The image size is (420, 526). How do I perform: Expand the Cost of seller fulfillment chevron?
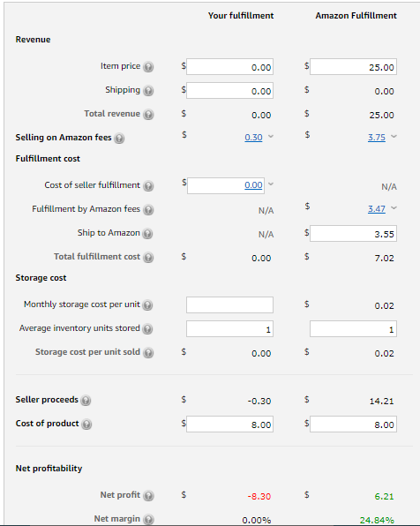click(271, 184)
